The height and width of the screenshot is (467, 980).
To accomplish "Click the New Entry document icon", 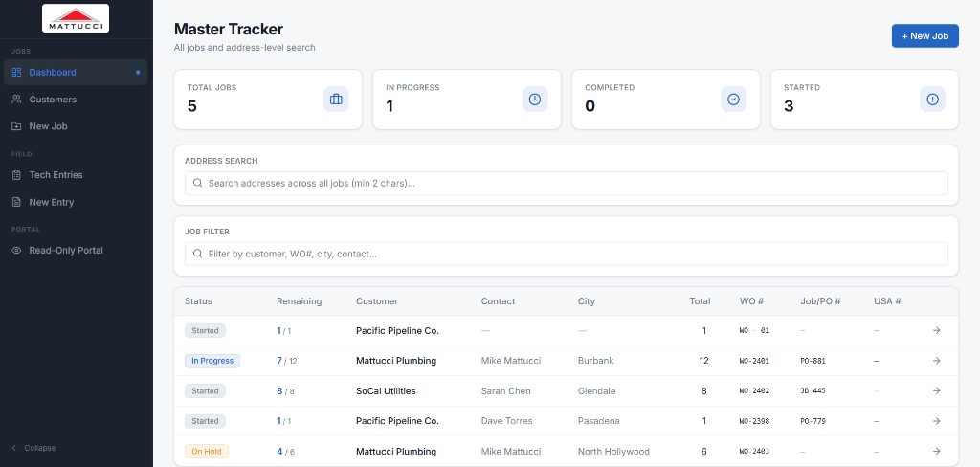I will (x=17, y=202).
